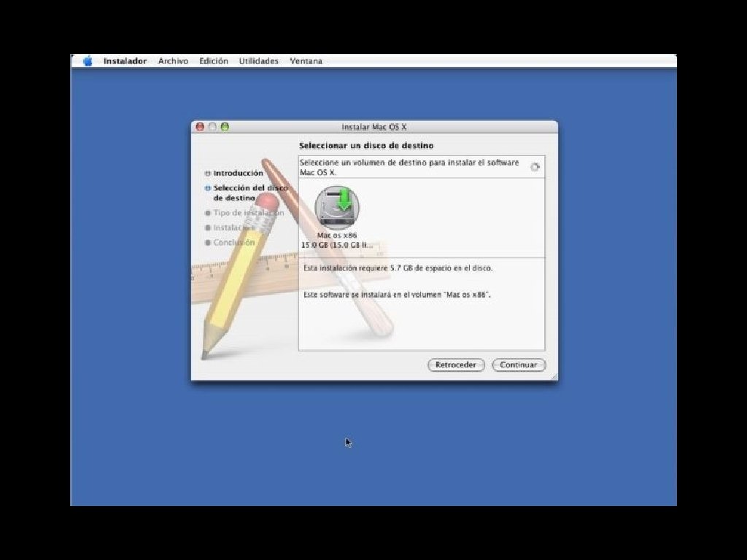Screen dimensions: 747x560
Task: Click the Instalación step label
Action: tap(233, 227)
